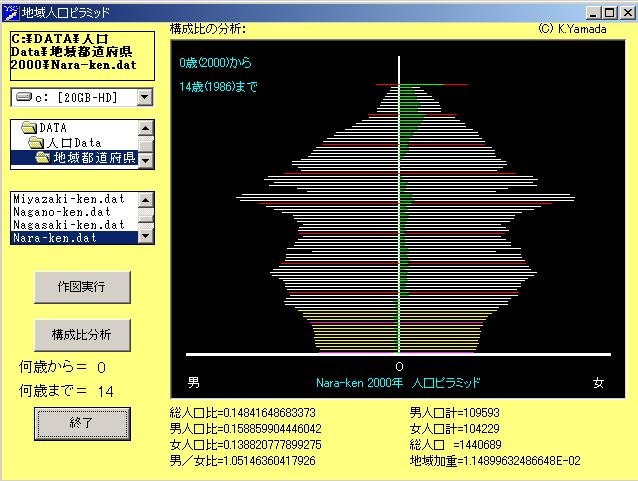
Task: Open the drive selection dropdown arrow
Action: point(145,97)
